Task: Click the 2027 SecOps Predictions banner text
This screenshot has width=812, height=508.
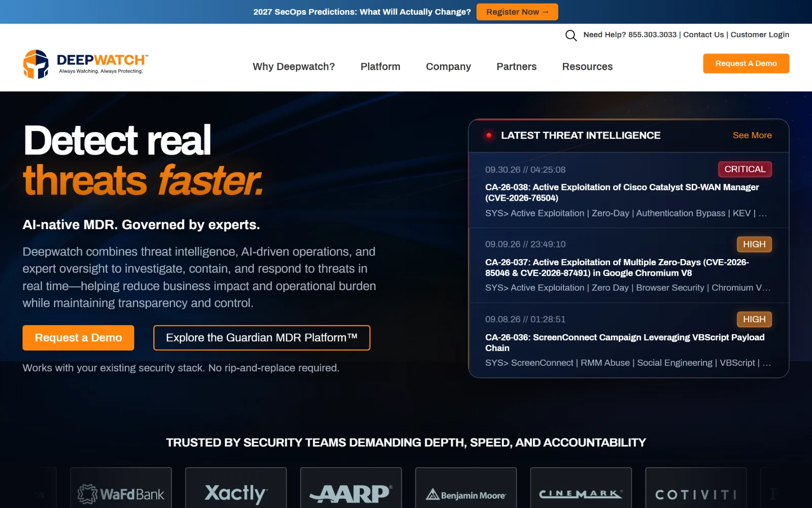Action: [x=362, y=12]
